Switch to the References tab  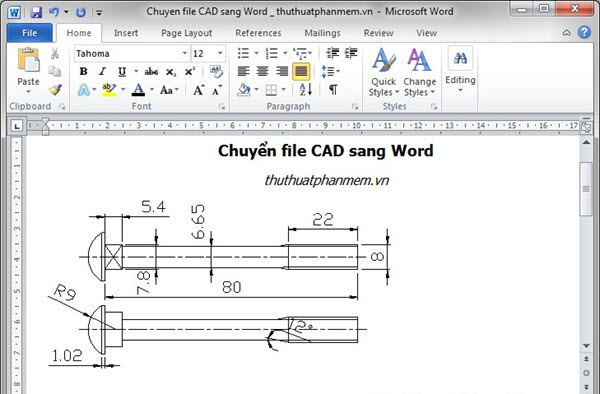tap(258, 33)
